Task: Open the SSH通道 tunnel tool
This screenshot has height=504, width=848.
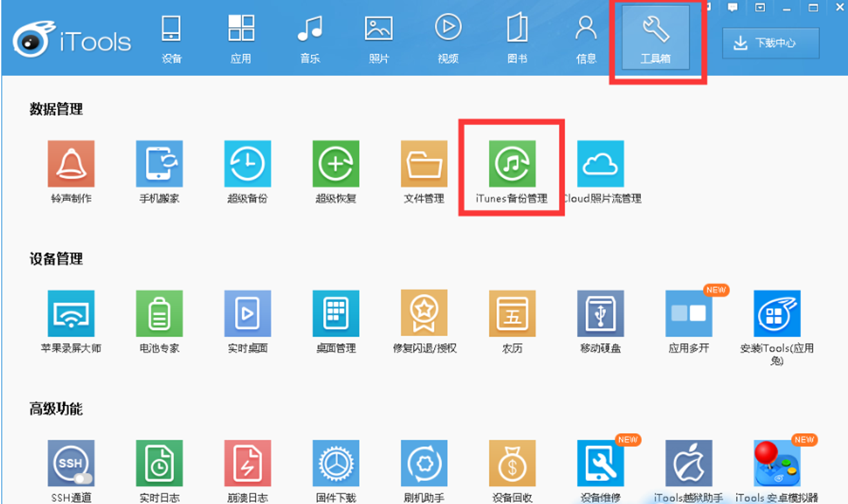Action: 71,463
